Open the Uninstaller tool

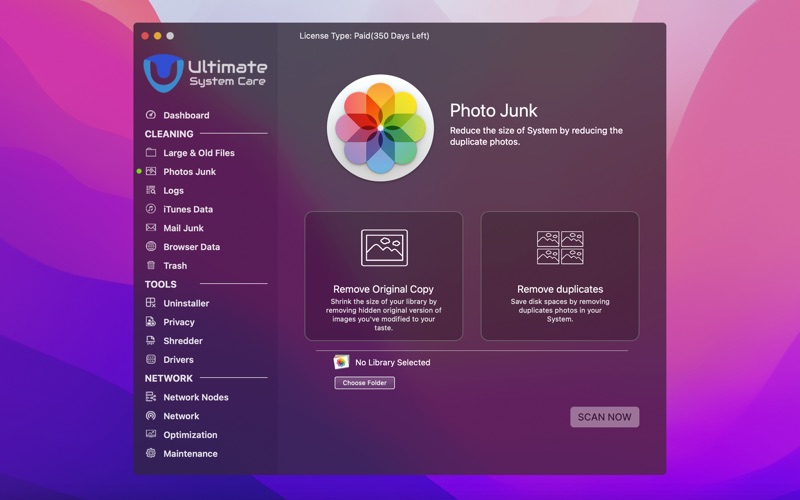point(186,303)
